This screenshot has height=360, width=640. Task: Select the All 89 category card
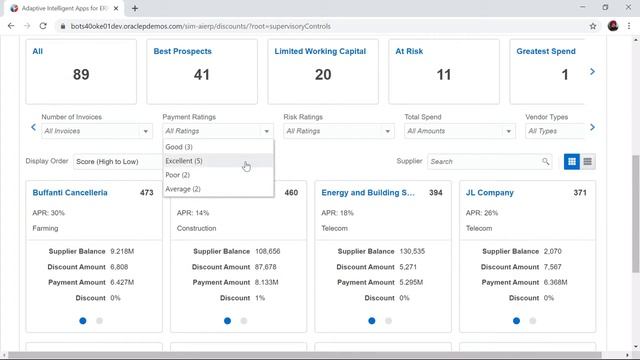pyautogui.click(x=81, y=71)
